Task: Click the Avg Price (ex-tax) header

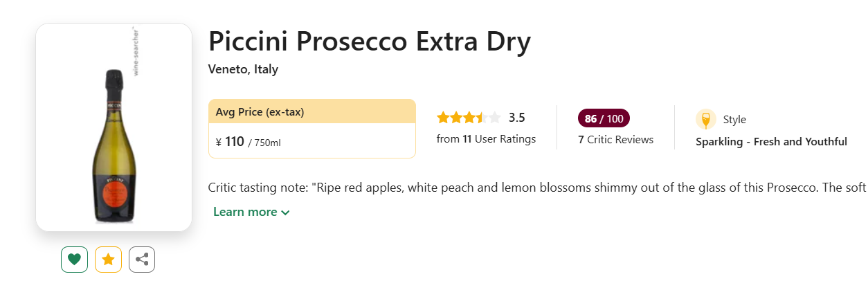Action: 260,111
